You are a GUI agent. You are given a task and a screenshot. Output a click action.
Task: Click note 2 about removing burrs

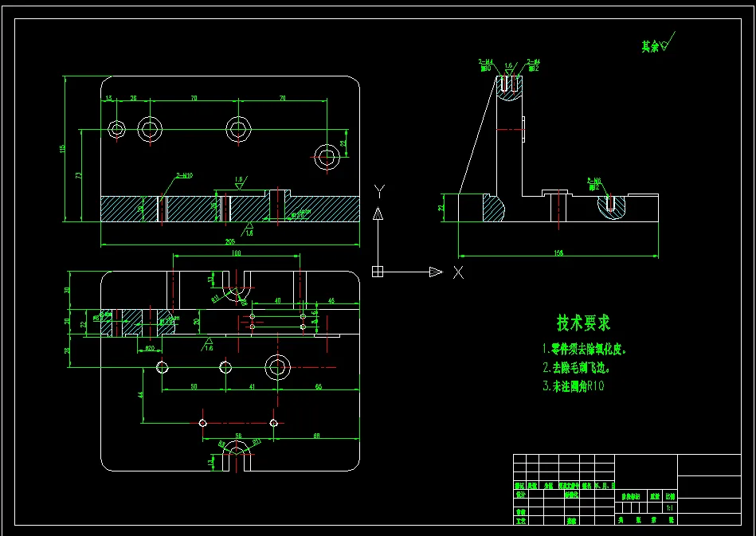(576, 368)
